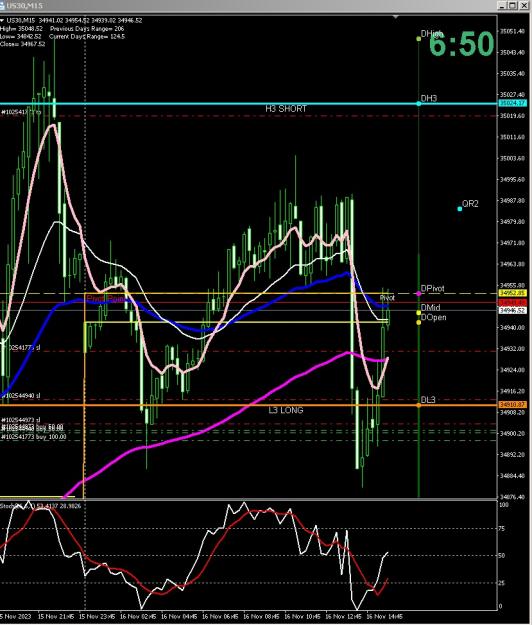This screenshot has height=625, width=532.
Task: Maximize the chart window
Action: click(x=513, y=5)
